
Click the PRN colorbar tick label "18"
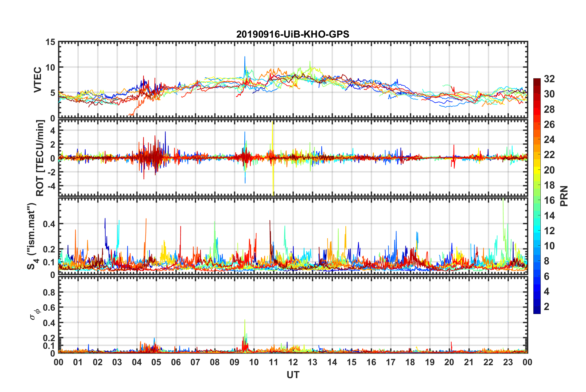point(549,185)
